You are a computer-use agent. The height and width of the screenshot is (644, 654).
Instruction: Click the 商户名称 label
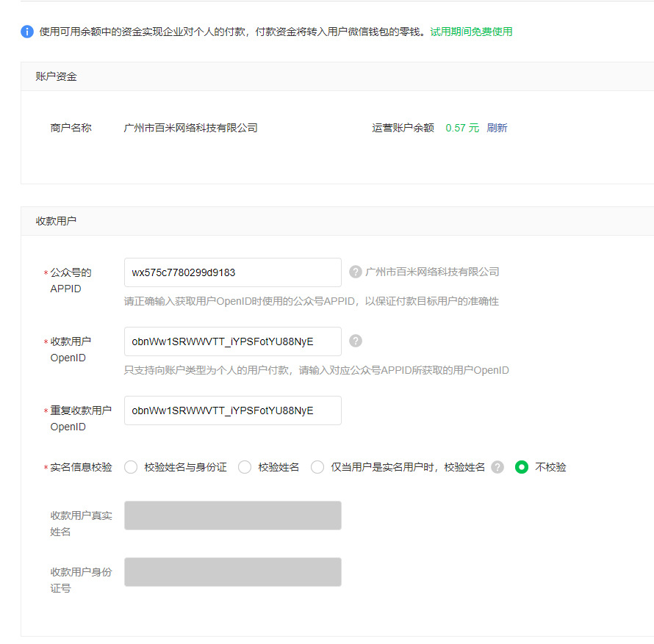71,128
